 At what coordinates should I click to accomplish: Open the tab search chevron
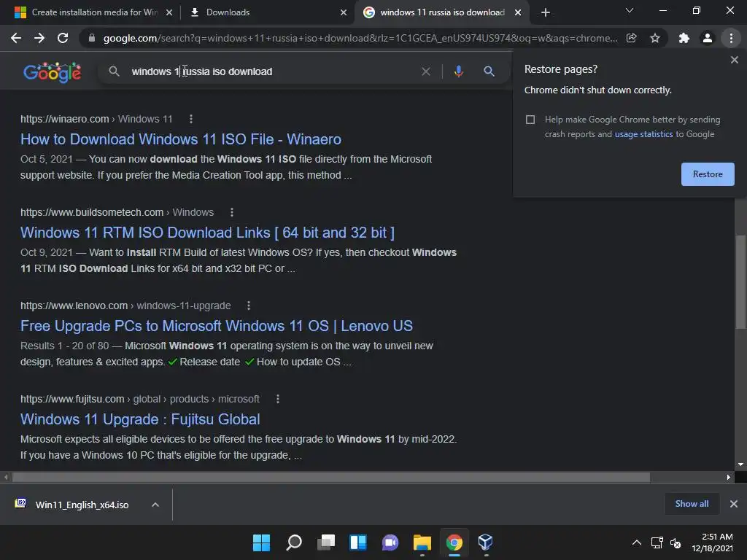click(x=630, y=10)
